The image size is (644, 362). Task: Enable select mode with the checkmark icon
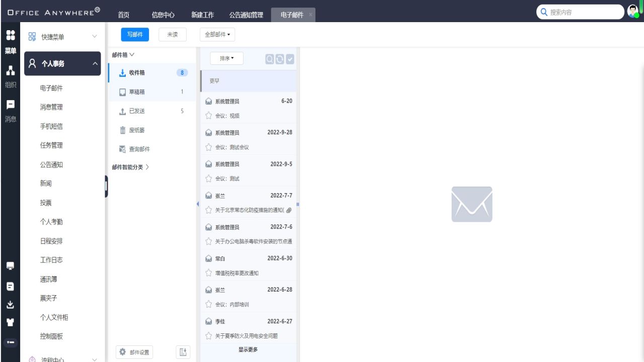[290, 59]
